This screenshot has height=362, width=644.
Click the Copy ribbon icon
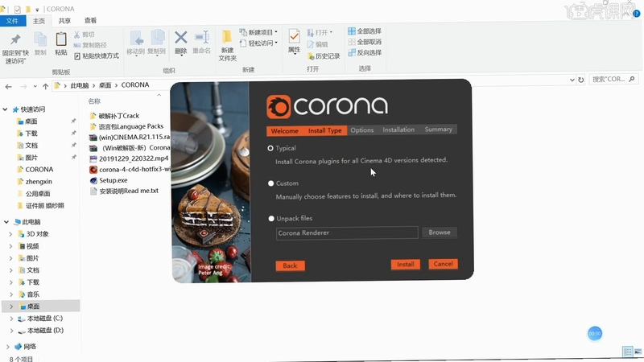pyautogui.click(x=40, y=39)
